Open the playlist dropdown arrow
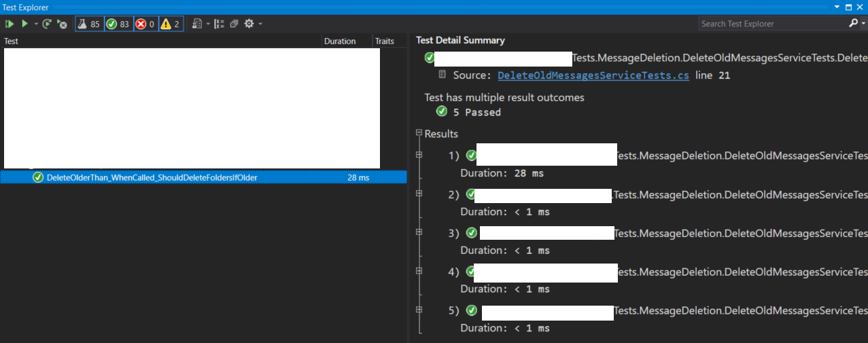This screenshot has width=868, height=343. 207,24
